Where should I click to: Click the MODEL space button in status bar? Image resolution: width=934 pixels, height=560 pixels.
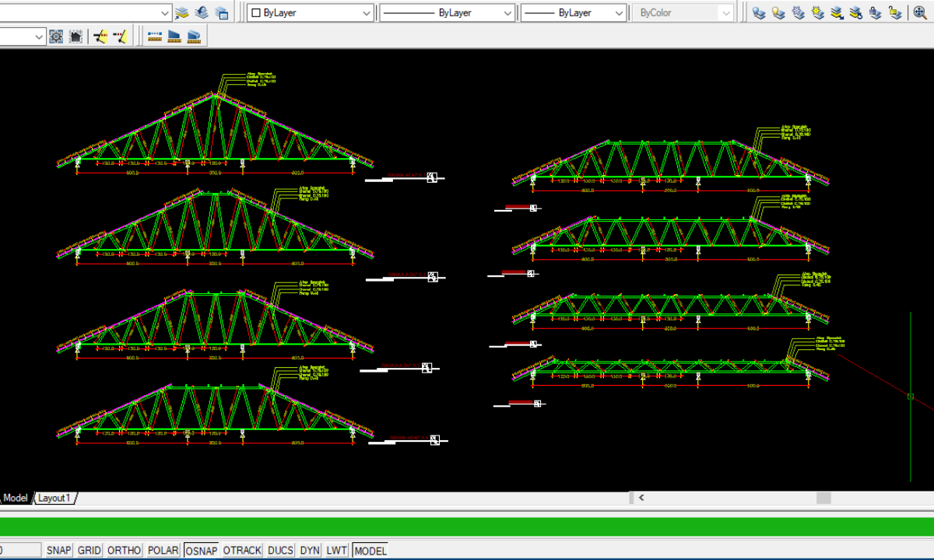coord(370,551)
